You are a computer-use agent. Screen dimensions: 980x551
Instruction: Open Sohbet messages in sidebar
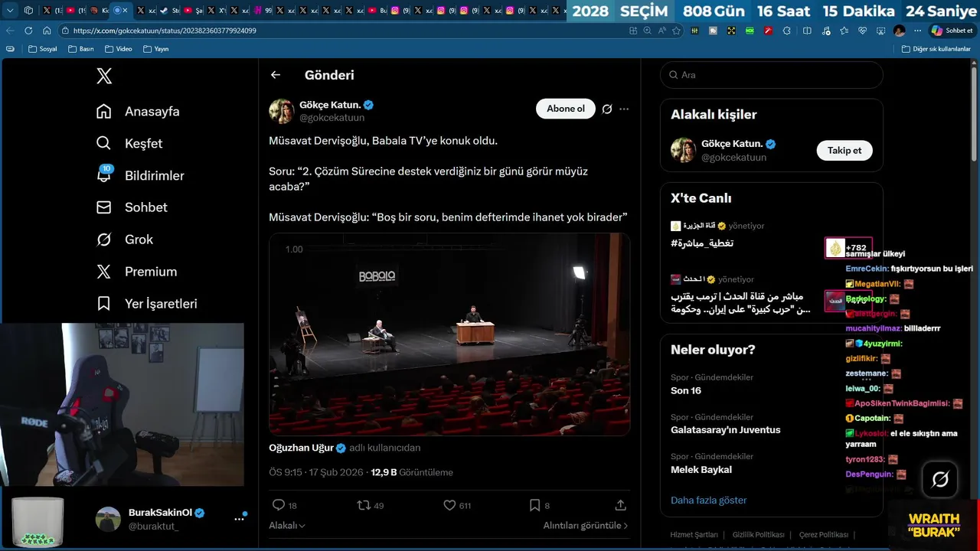tap(132, 207)
